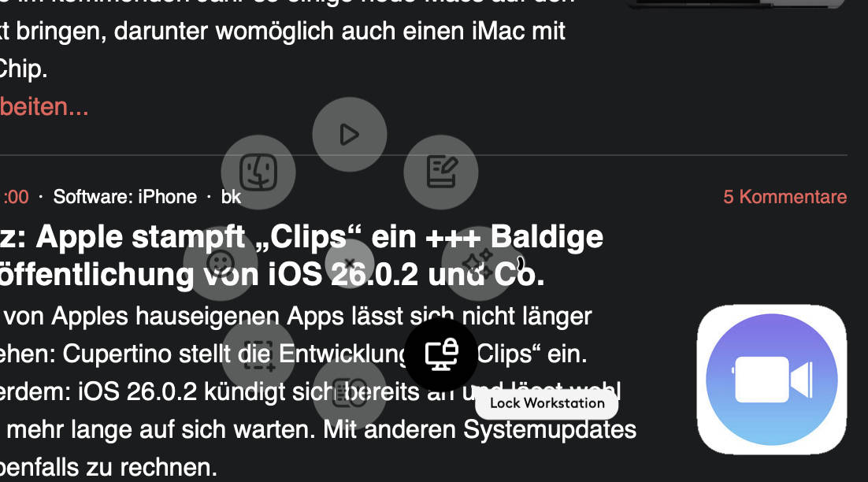Start the screen capture selection icon
The height and width of the screenshot is (482, 868).
pyautogui.click(x=258, y=354)
